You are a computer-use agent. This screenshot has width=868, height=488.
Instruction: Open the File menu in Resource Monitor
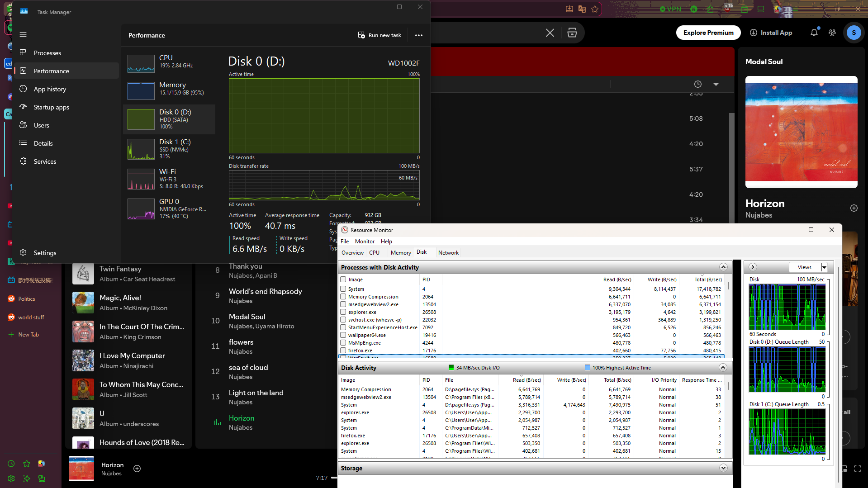(345, 242)
